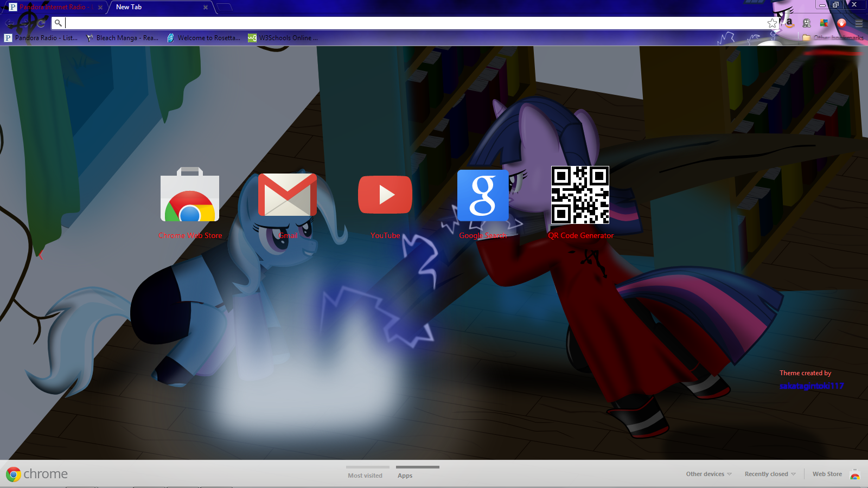868x488 pixels.
Task: Click the Chrome Web Store app label
Action: tap(190, 235)
